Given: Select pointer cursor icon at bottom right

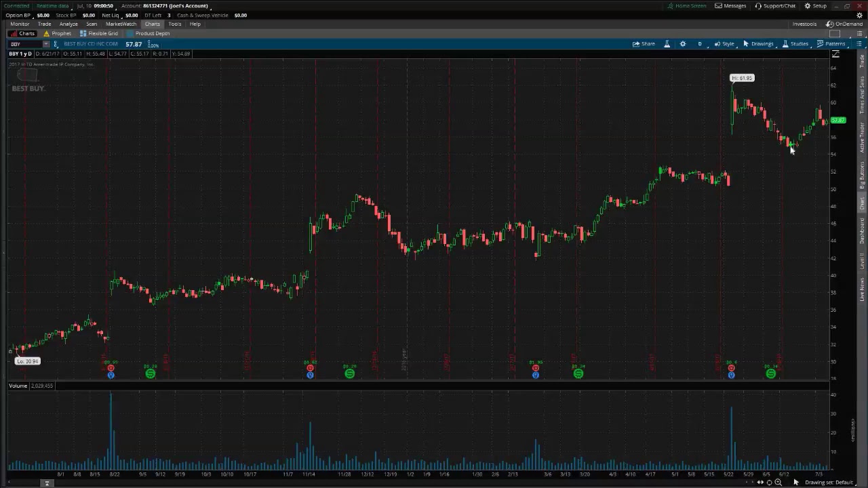Looking at the screenshot, I should tap(796, 483).
